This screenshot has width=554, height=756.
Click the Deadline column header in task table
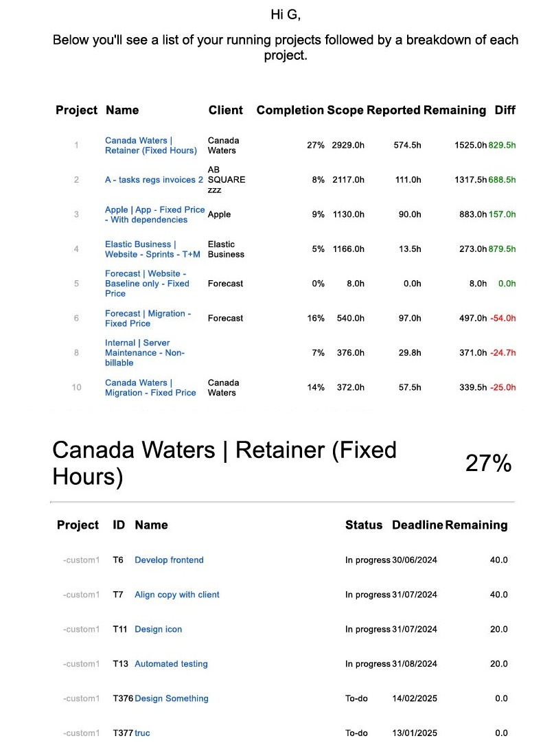pos(417,525)
